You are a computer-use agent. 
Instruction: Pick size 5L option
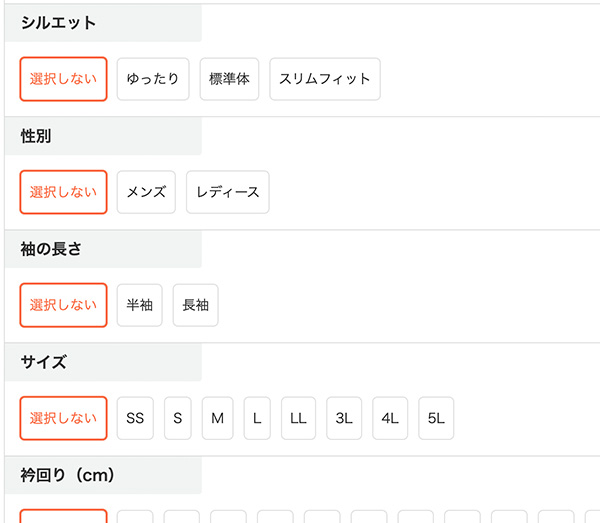click(436, 419)
